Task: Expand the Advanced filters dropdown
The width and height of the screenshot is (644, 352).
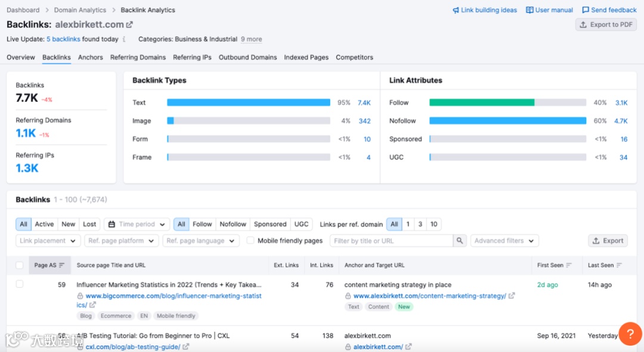Action: tap(504, 241)
